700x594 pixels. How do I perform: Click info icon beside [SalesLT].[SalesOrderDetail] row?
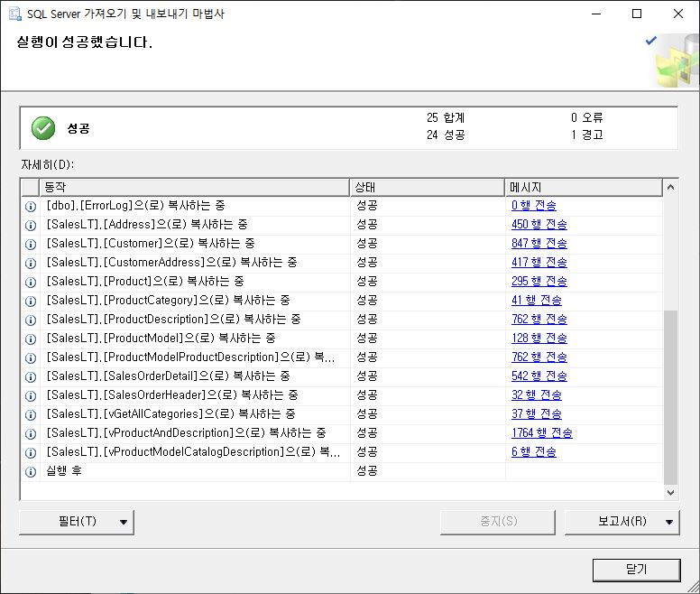click(31, 377)
